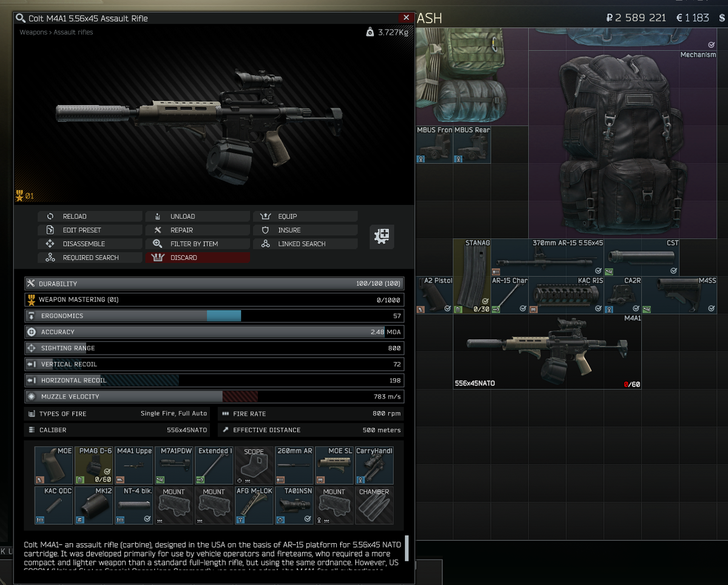This screenshot has width=728, height=585.
Task: Click the SIGHTING RANGE 800 row
Action: pos(214,348)
